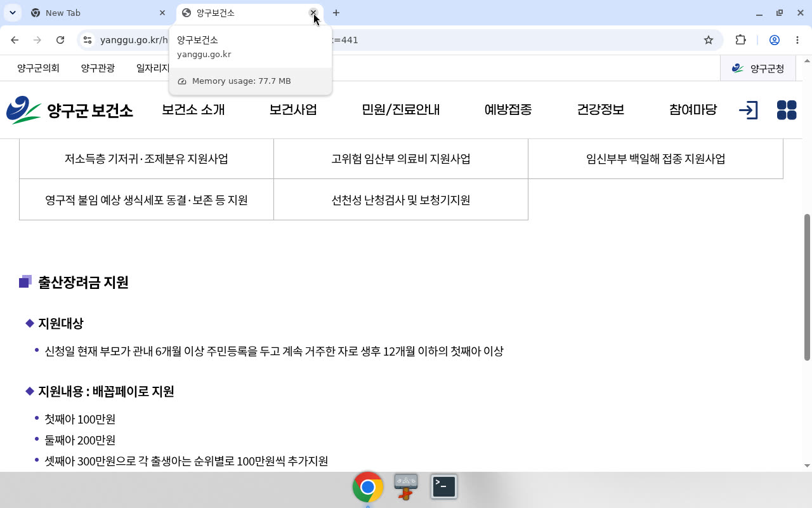
Task: Open the four-square sitemap grid icon
Action: (787, 110)
